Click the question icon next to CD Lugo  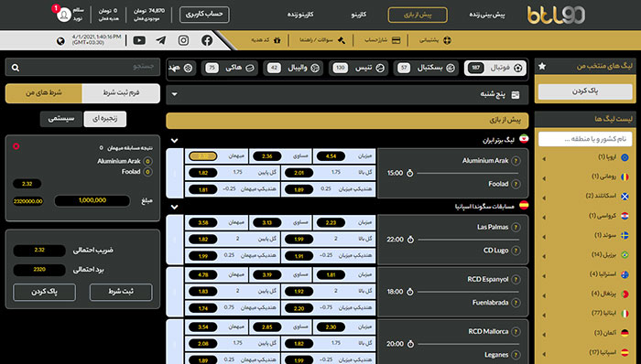pyautogui.click(x=516, y=251)
